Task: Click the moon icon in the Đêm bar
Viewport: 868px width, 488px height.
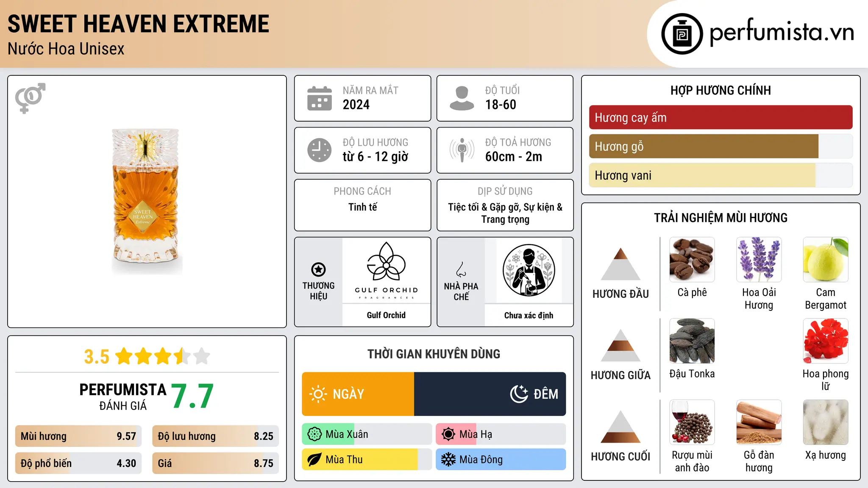Action: coord(519,394)
